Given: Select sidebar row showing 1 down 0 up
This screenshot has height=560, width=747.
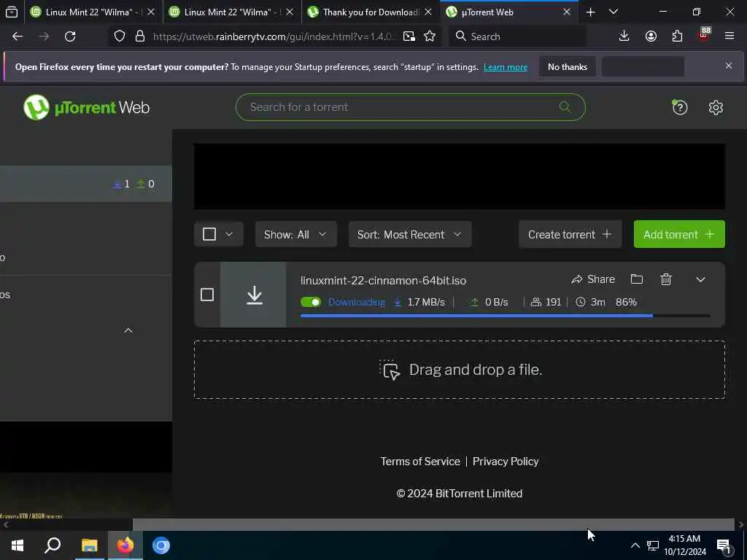Looking at the screenshot, I should [x=86, y=184].
